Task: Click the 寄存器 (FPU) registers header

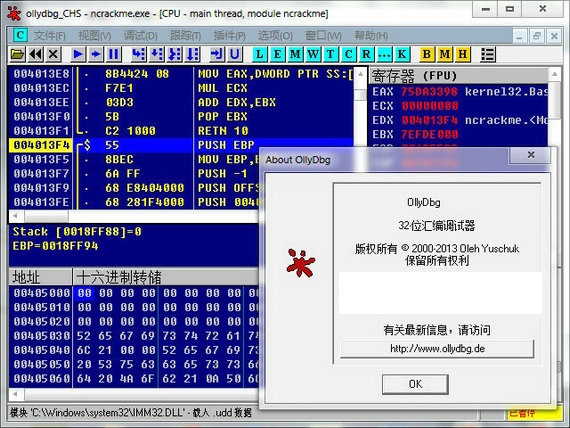Action: 459,76
